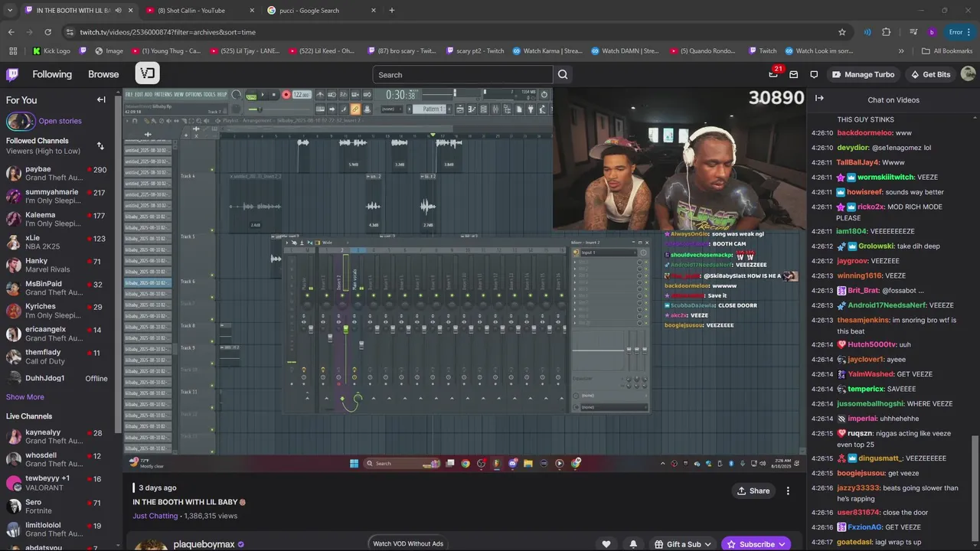Reload the page
980x551 pixels.
(x=47, y=32)
